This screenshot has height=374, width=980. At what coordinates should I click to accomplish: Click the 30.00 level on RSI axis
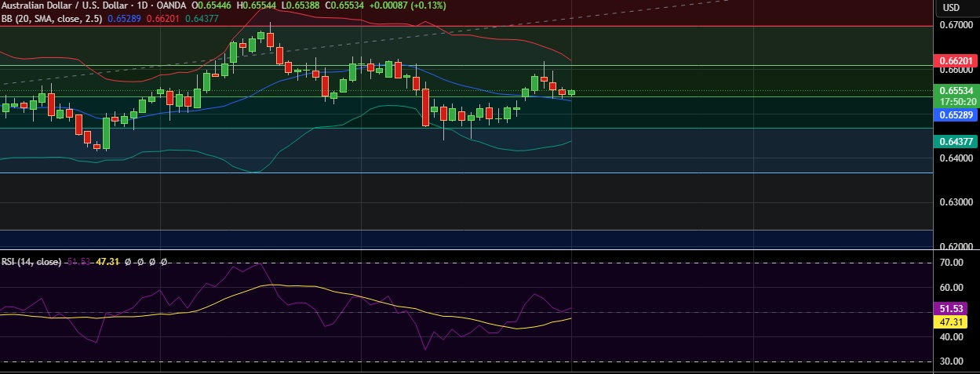(950, 361)
